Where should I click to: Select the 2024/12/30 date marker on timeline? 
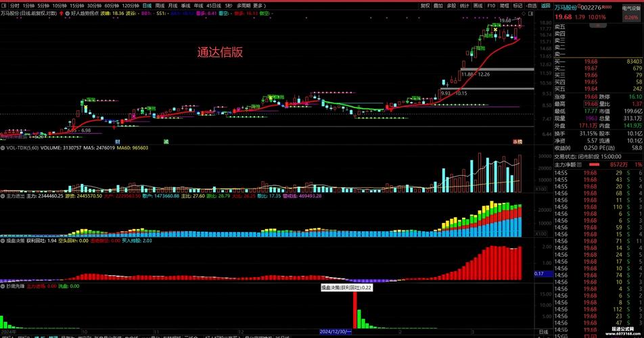coord(336,333)
